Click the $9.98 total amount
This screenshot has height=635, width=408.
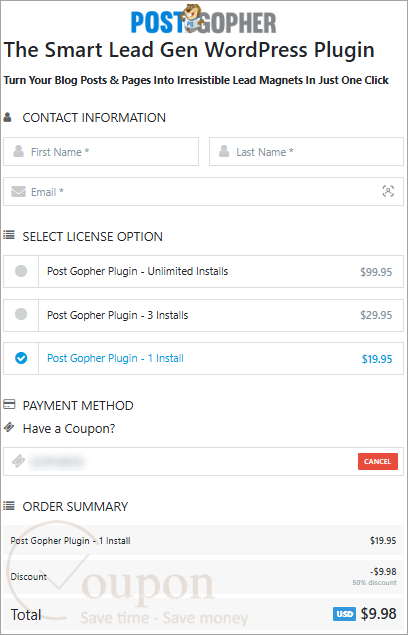pos(379,614)
